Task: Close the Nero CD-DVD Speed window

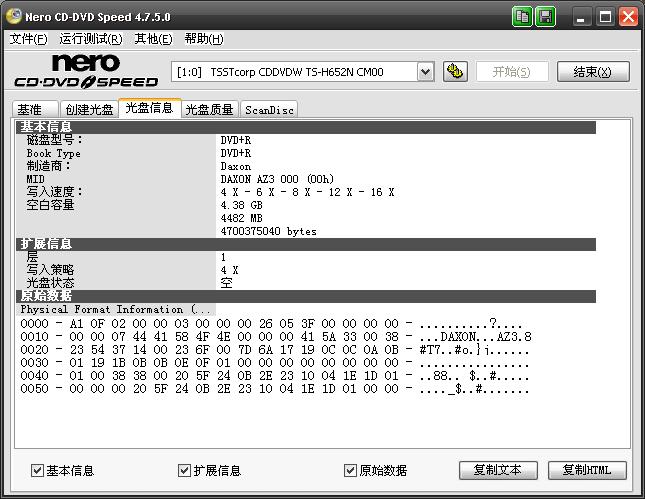Action: tap(629, 17)
